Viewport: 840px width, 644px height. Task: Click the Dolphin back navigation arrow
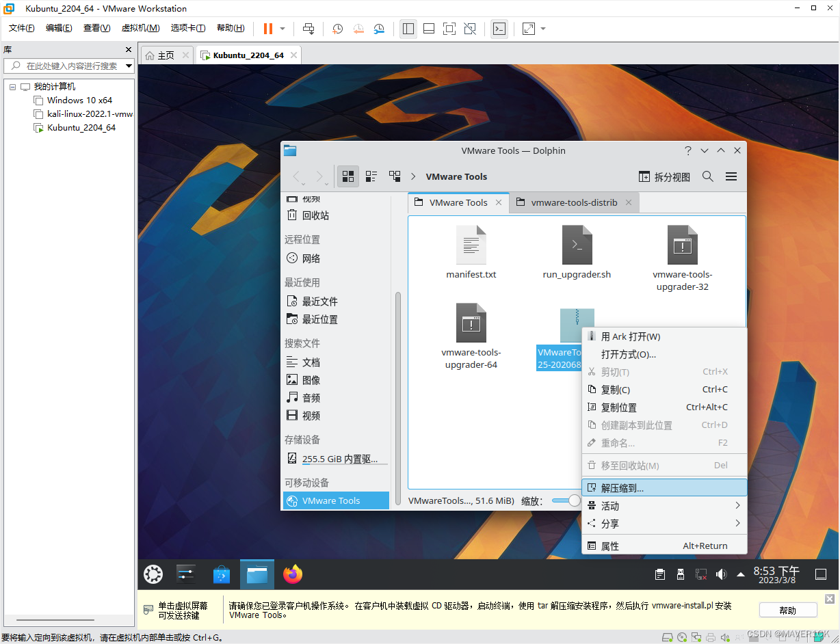coord(297,176)
